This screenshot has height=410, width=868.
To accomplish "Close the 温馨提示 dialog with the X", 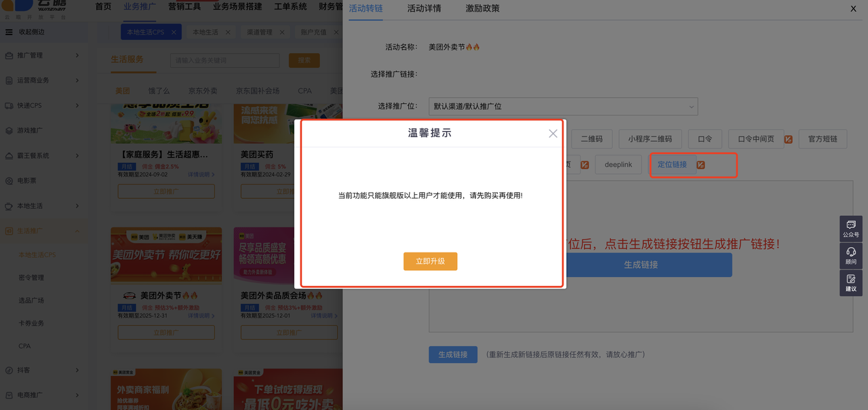I will pos(553,134).
